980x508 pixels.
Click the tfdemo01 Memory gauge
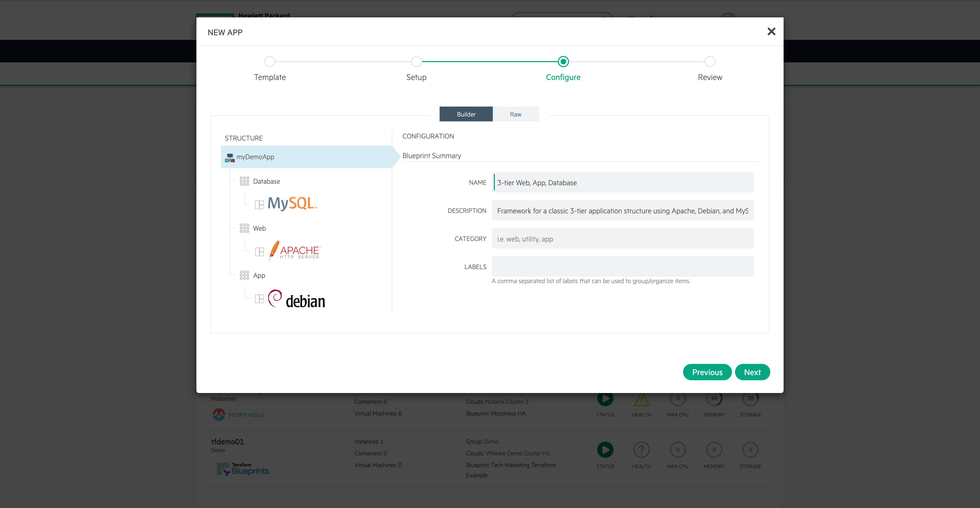click(x=714, y=450)
